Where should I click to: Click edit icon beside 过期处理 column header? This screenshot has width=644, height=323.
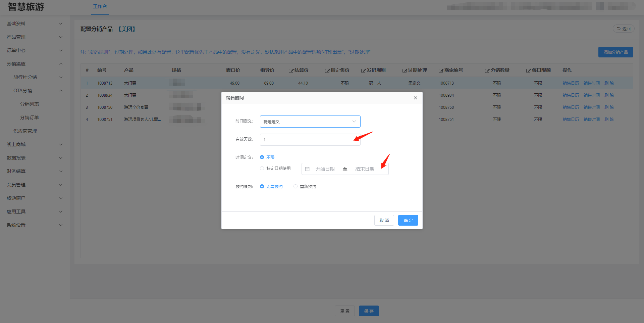[405, 71]
